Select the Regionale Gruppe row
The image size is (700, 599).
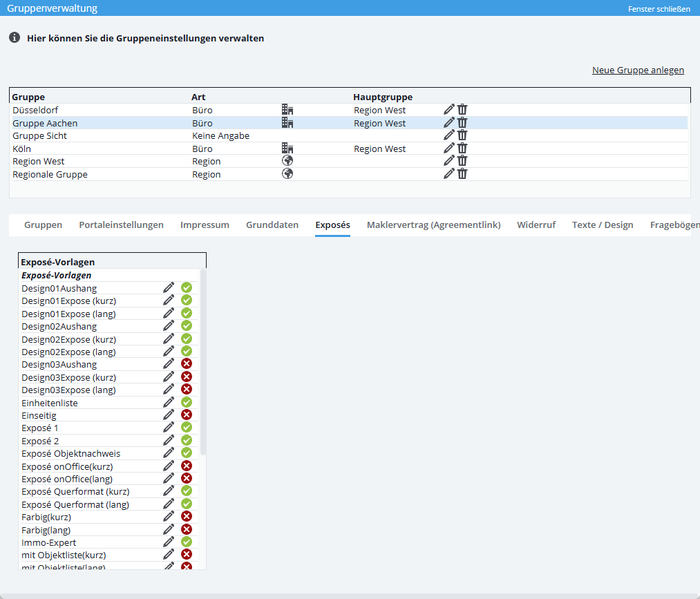tap(348, 174)
